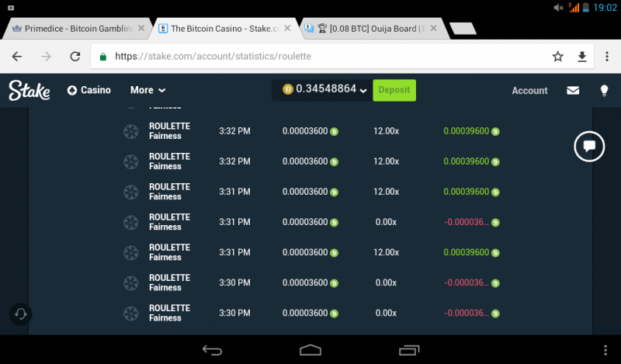Screen dimensions: 621x364
Task: Click roulette wheel icon in 3:31 PM loss row
Action: point(130,222)
